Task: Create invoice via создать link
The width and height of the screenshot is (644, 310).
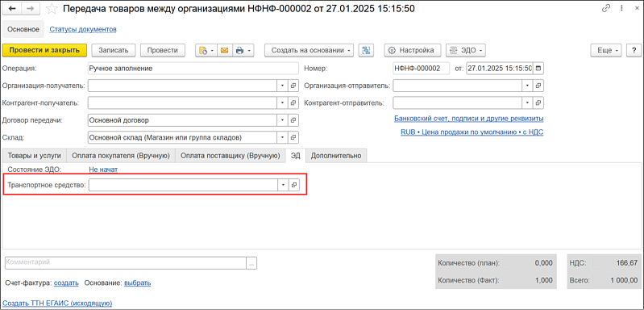Action: pos(66,283)
